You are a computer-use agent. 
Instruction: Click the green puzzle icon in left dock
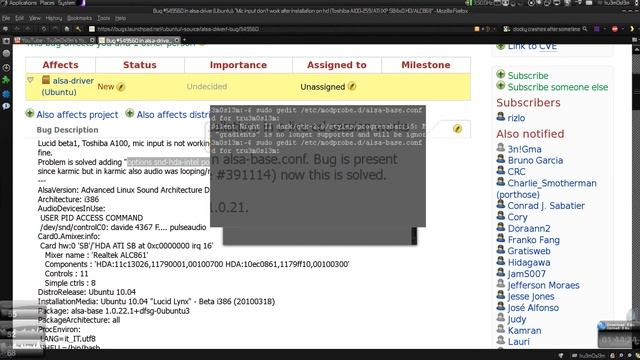[x=6, y=80]
